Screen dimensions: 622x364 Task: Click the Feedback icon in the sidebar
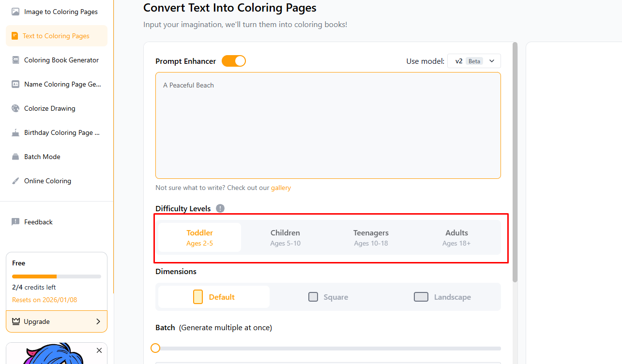point(15,222)
